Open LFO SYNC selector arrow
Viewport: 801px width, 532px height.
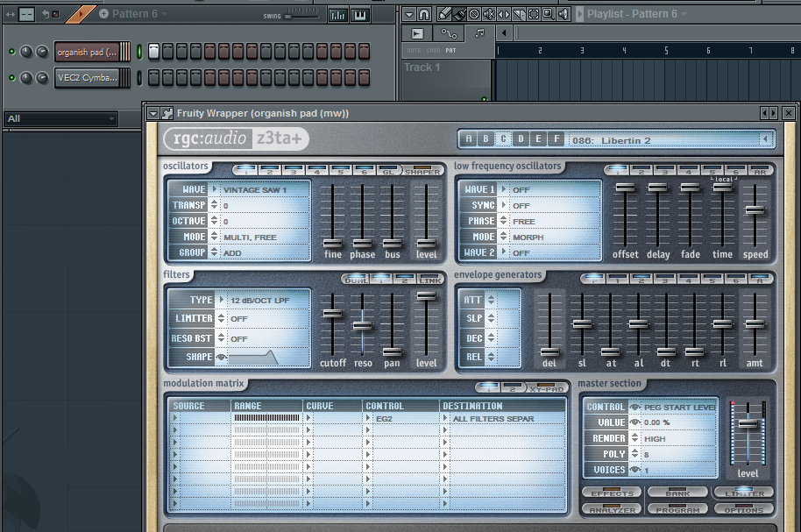(x=504, y=205)
